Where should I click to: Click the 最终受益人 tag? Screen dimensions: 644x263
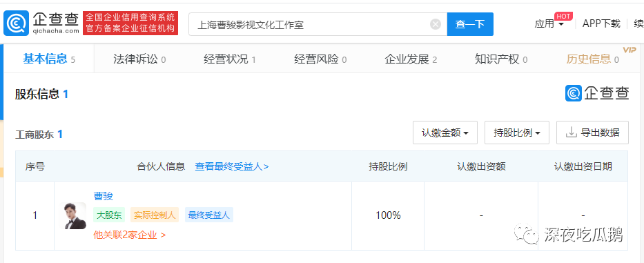point(208,215)
